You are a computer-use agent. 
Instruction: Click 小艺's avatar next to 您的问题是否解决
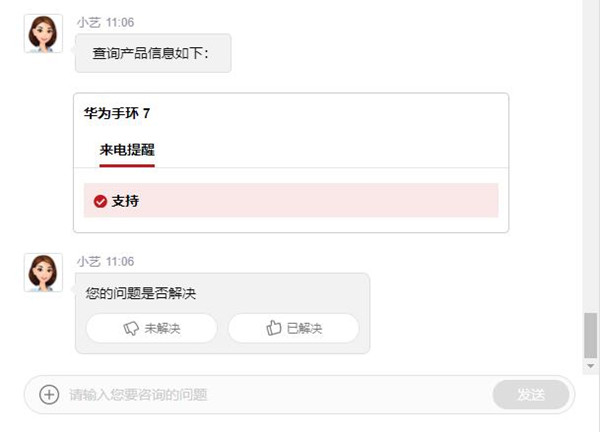coord(43,272)
